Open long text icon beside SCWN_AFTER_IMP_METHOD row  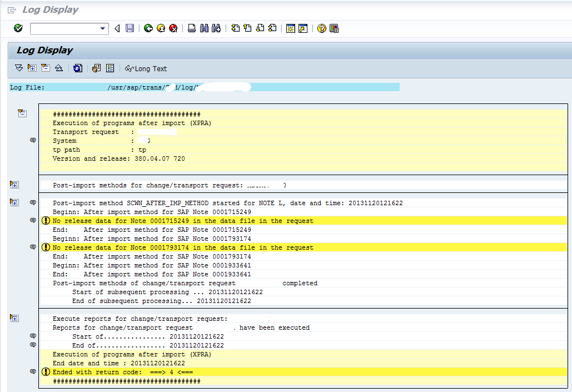[33, 202]
